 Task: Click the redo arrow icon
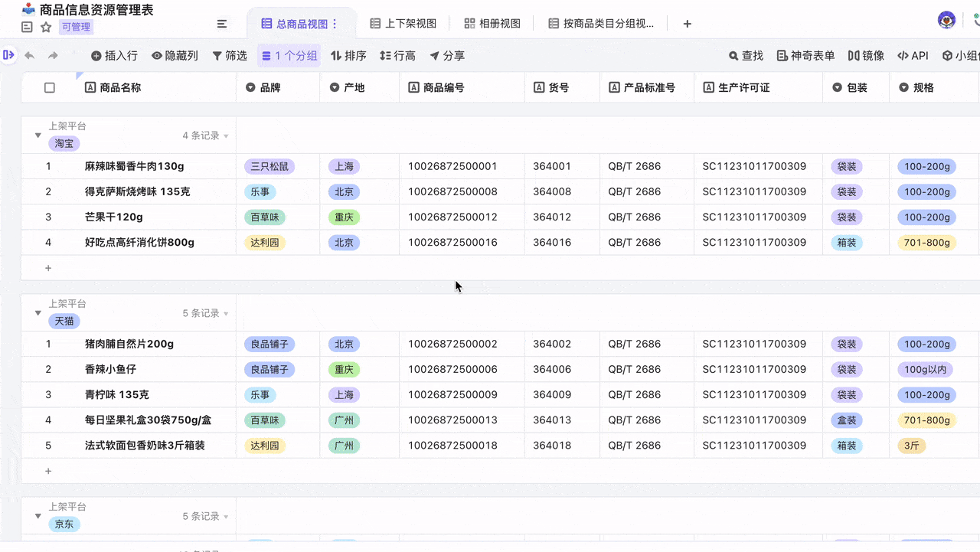tap(53, 56)
